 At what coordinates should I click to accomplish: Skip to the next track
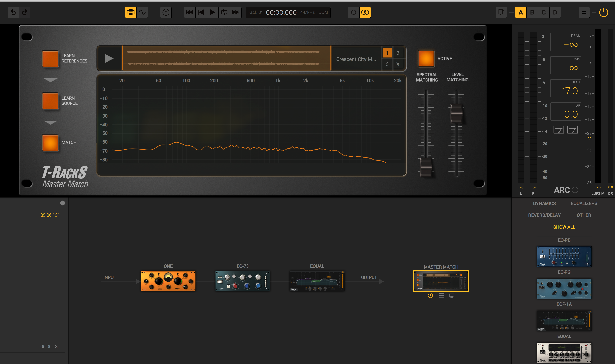[235, 12]
